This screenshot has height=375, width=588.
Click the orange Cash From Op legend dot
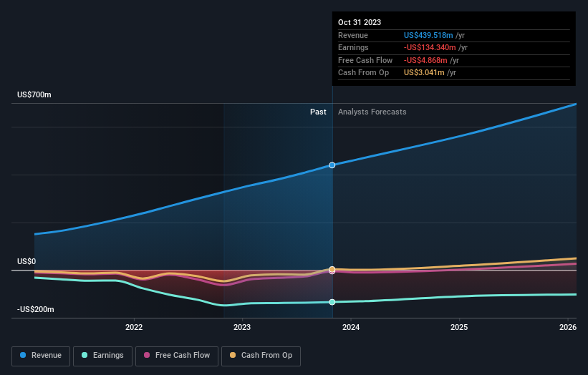coord(233,355)
